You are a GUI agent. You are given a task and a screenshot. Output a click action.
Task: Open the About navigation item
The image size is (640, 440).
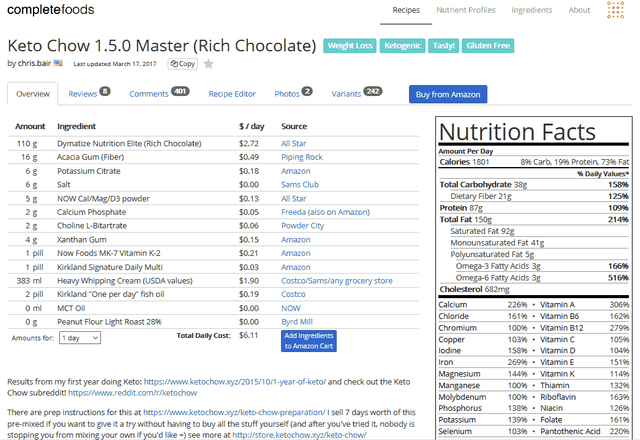coord(579,10)
